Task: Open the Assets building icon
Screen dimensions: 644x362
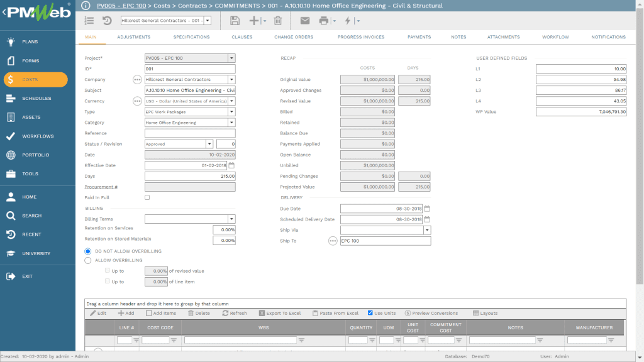Action: [x=11, y=117]
